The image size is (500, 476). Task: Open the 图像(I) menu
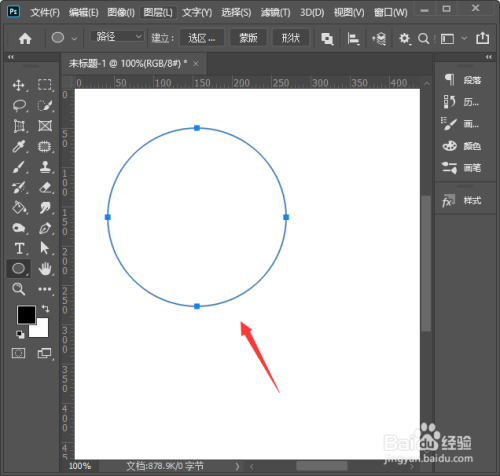coord(121,13)
